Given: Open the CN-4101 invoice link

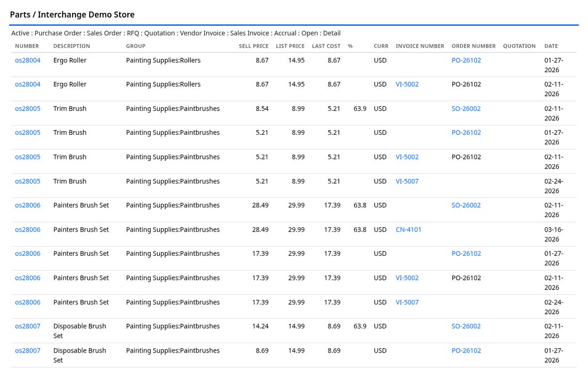Looking at the screenshot, I should click(x=408, y=230).
